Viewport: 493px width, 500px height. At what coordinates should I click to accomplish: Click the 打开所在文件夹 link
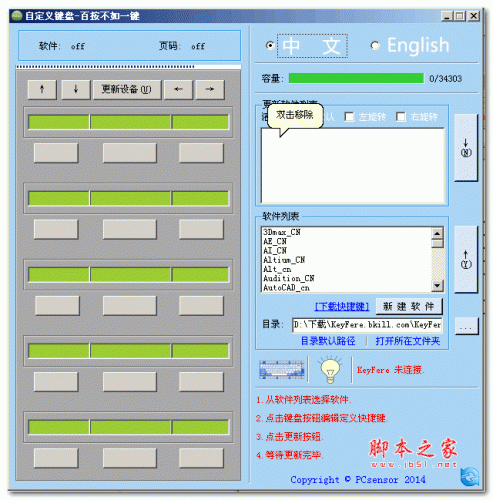(x=408, y=341)
